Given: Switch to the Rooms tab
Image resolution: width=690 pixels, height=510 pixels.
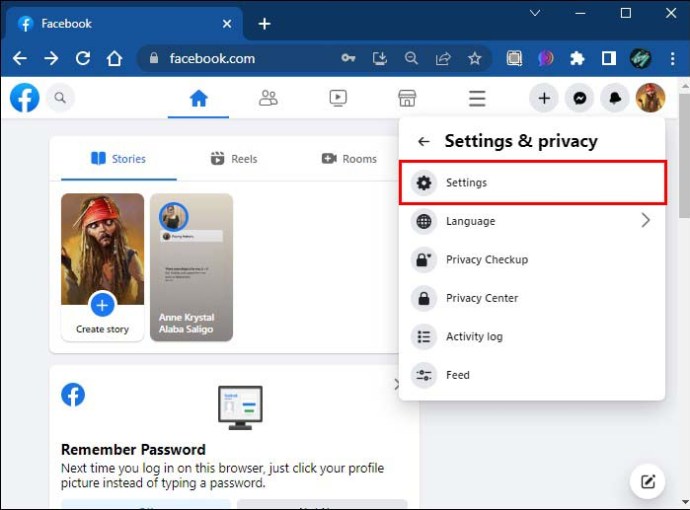Looking at the screenshot, I should click(x=349, y=159).
